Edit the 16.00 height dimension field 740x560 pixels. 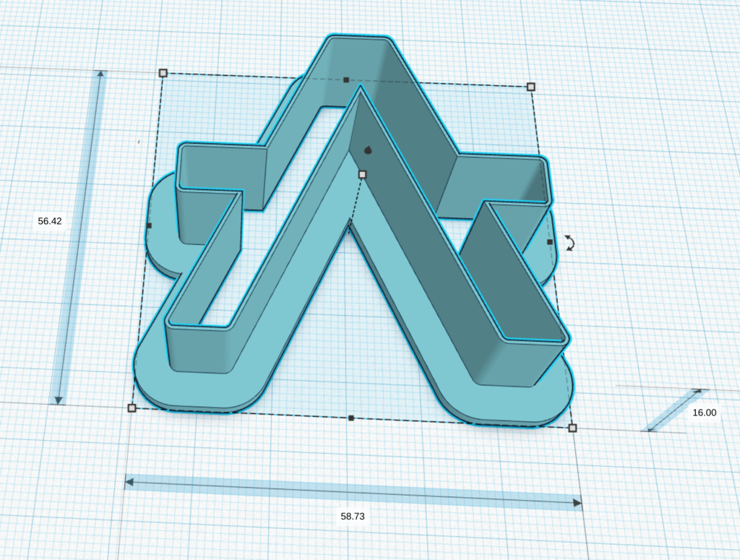point(704,413)
